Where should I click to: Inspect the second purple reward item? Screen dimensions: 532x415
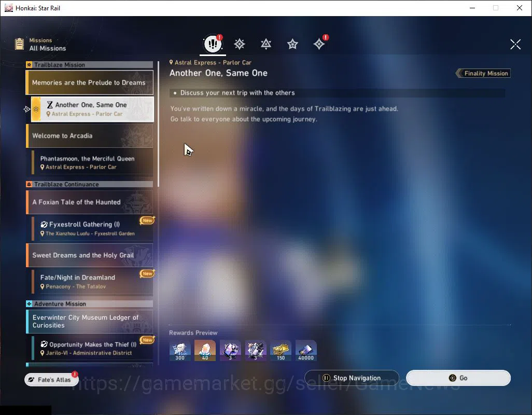[256, 351]
